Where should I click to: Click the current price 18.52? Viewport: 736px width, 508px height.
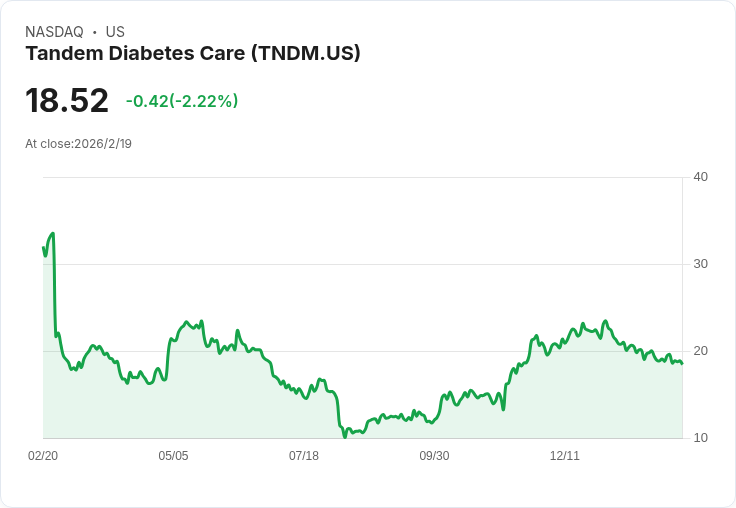coord(67,101)
